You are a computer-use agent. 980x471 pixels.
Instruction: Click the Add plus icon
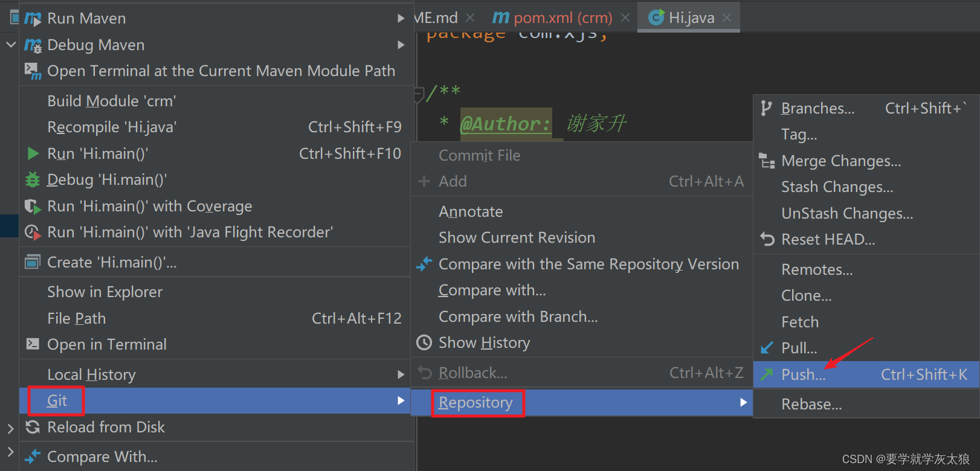[x=424, y=181]
